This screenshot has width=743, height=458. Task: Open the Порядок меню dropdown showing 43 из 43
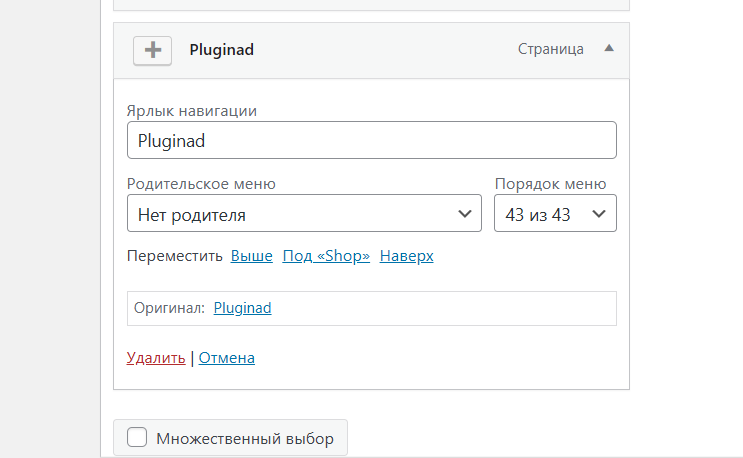pos(555,213)
